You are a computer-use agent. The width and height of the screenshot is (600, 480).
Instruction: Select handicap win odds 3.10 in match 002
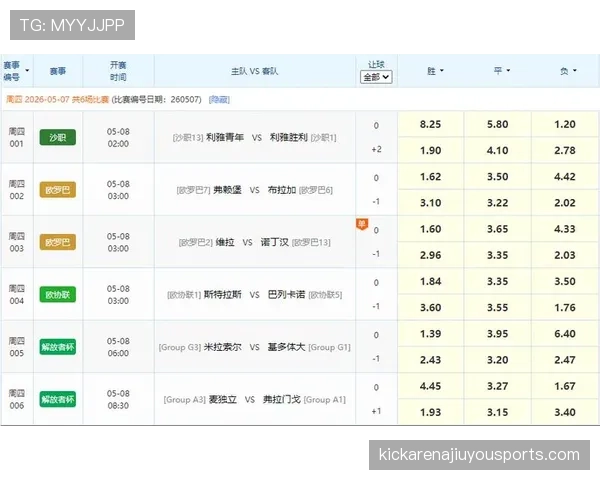click(x=430, y=203)
